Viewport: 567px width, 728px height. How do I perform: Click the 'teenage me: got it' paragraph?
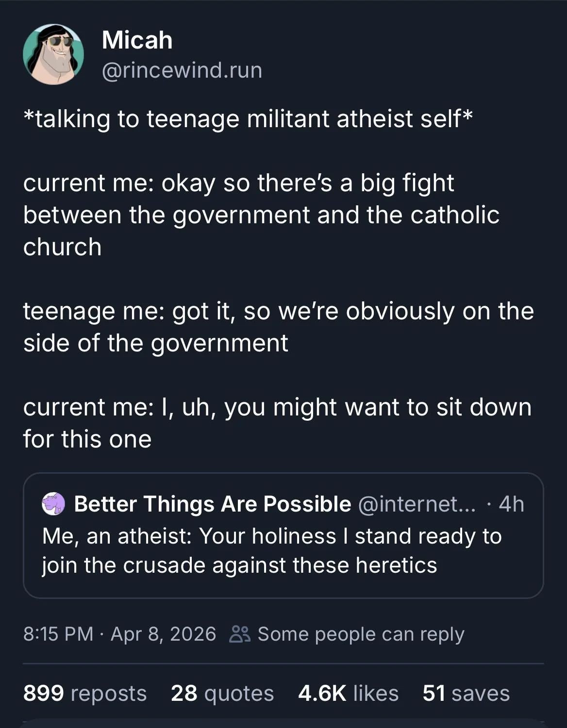[x=278, y=327]
